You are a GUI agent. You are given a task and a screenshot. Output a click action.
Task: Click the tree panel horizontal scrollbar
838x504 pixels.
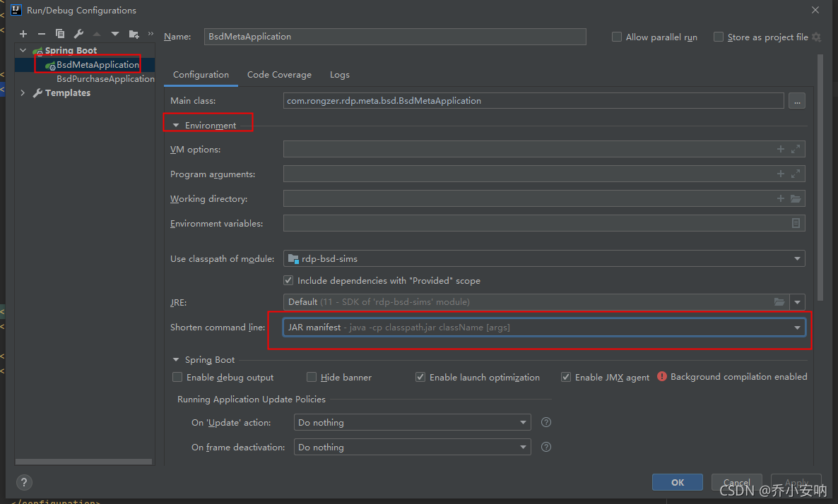coord(83,461)
